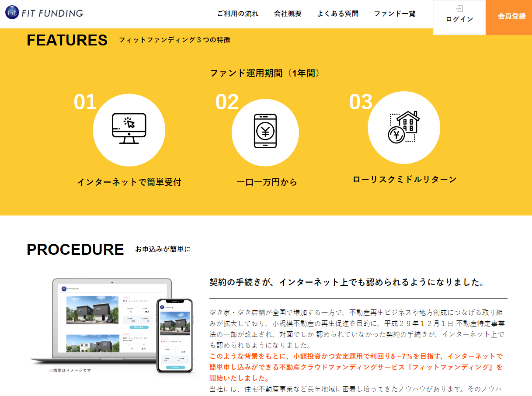The height and width of the screenshot is (396, 532).
Task: Click the login arrow icon
Action: [459, 8]
